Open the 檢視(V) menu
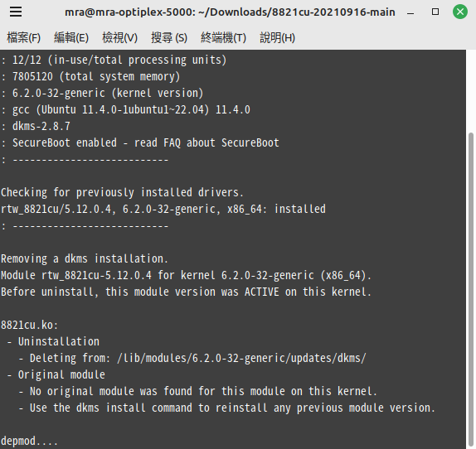Screen dimensions: 476x449 point(120,38)
